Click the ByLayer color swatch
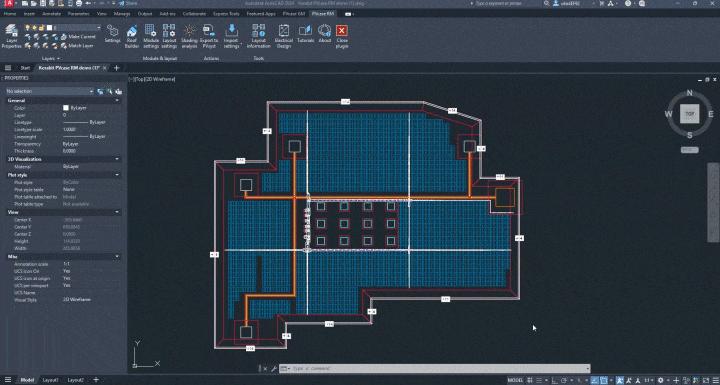 pos(66,108)
